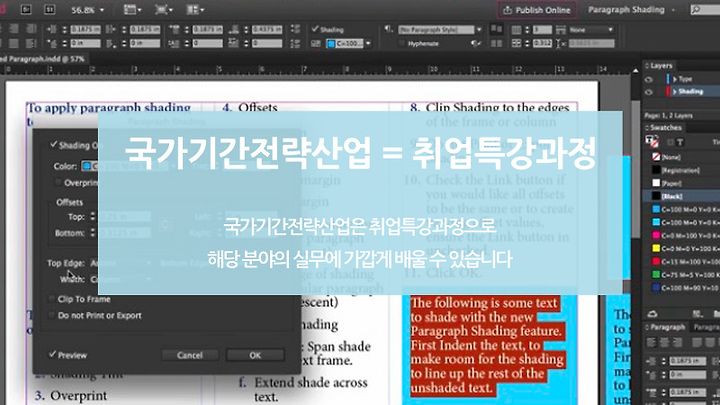Click the right indent icon in control panel
This screenshot has height=405, width=720.
pyautogui.click(x=111, y=29)
